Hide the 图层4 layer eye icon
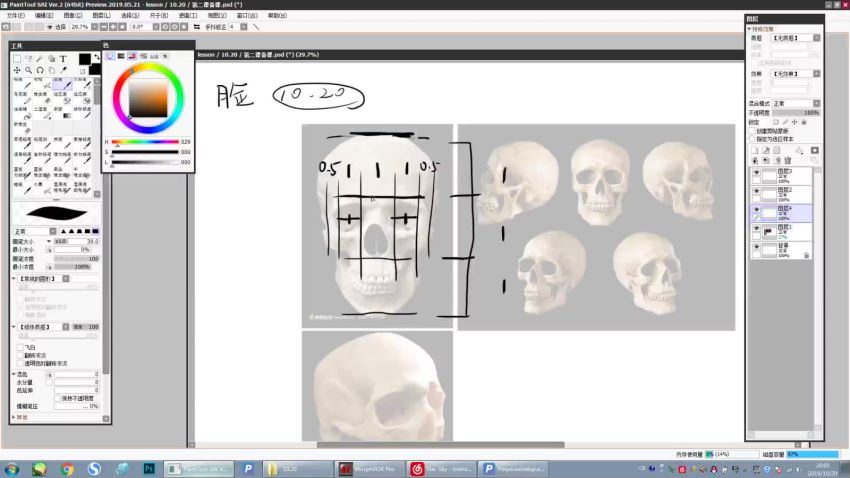The height and width of the screenshot is (478, 850). click(756, 209)
